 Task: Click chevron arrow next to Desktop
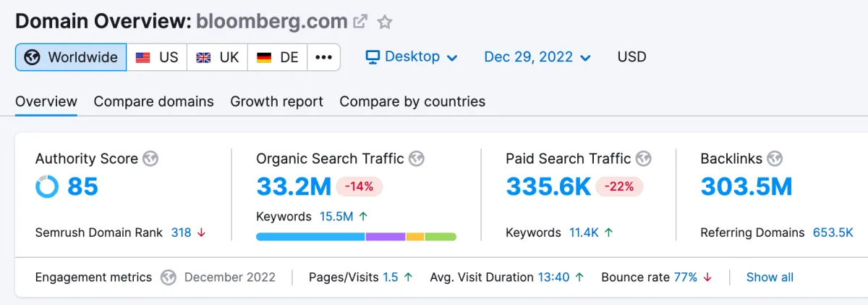coord(452,58)
